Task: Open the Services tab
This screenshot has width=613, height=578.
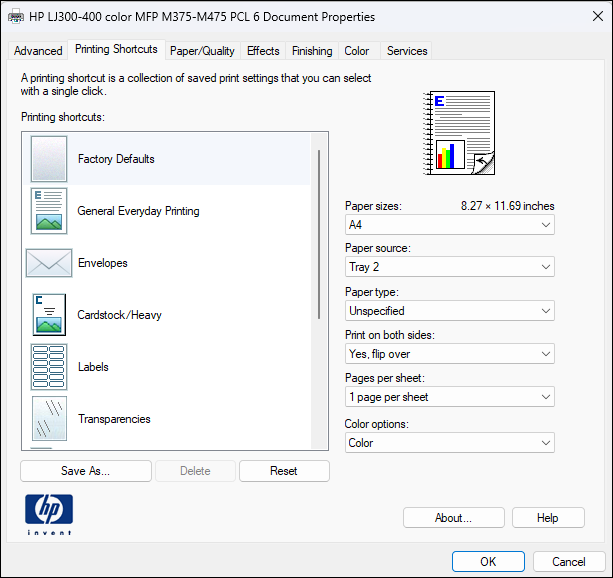Action: click(407, 51)
